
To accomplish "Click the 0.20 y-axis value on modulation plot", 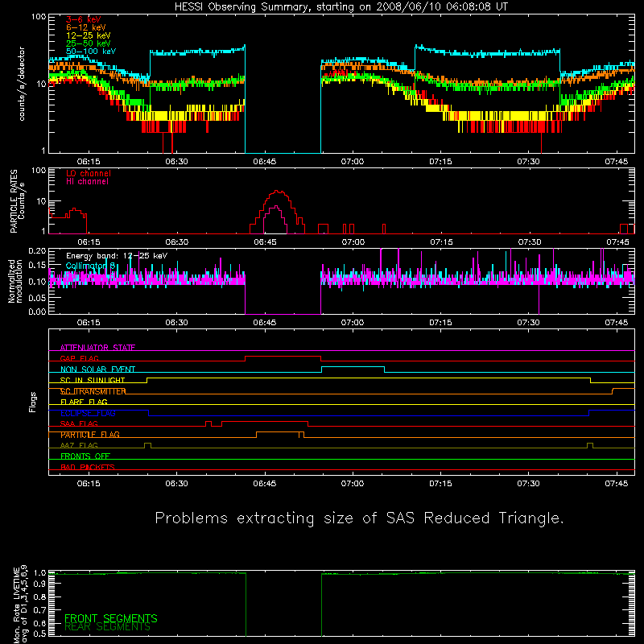I will 37,251.
